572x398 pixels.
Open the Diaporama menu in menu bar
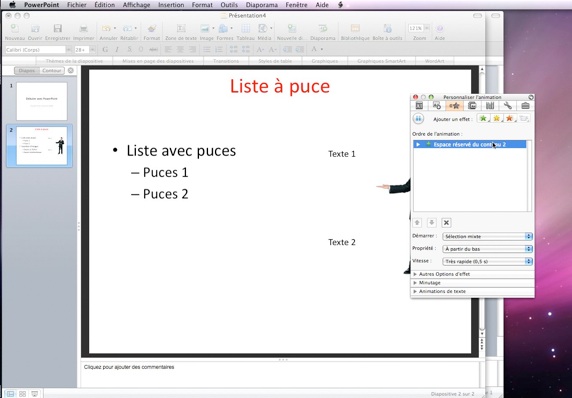tap(262, 5)
